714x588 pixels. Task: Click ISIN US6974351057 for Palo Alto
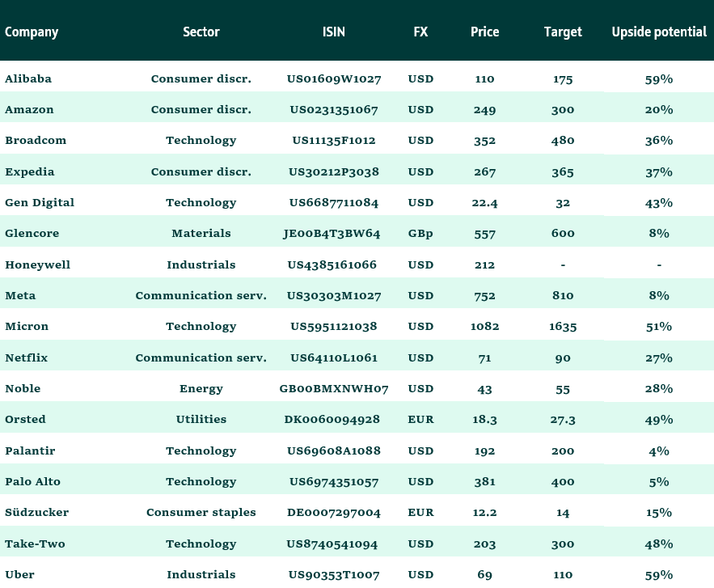click(x=334, y=481)
